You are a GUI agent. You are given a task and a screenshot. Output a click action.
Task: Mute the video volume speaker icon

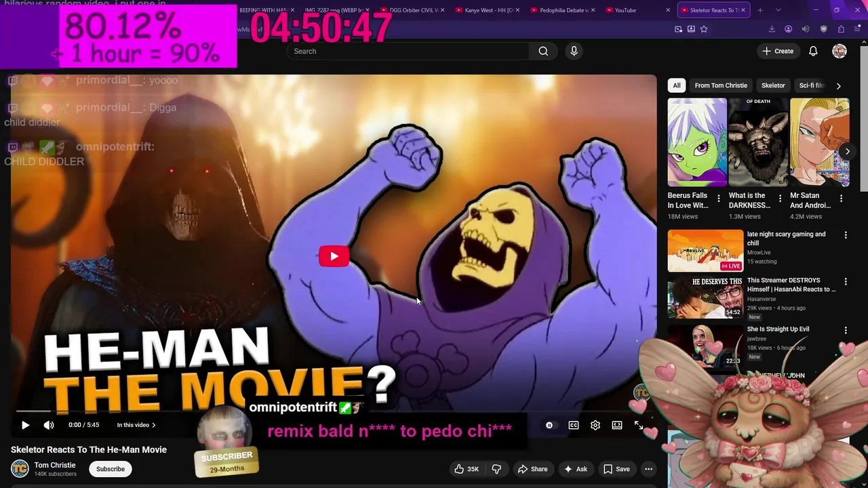[x=49, y=425]
